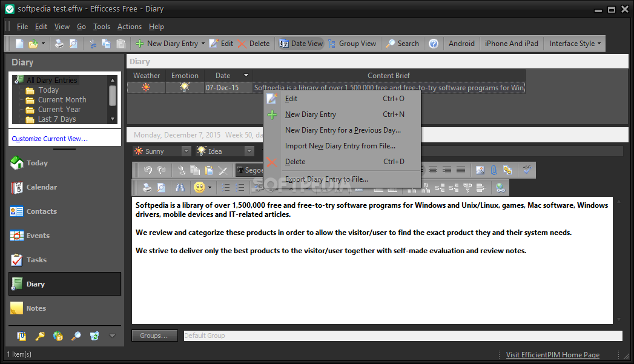Click the Date column sort arrow

click(246, 75)
